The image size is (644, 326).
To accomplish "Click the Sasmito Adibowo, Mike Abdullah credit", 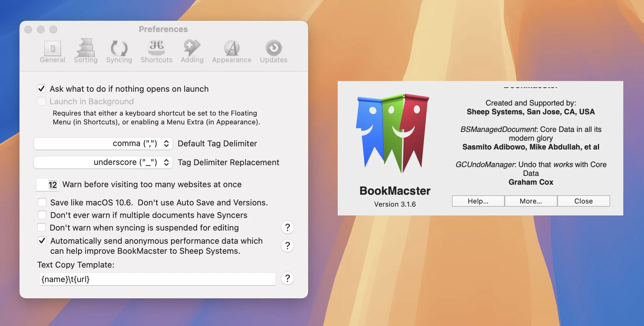I will click(x=531, y=147).
